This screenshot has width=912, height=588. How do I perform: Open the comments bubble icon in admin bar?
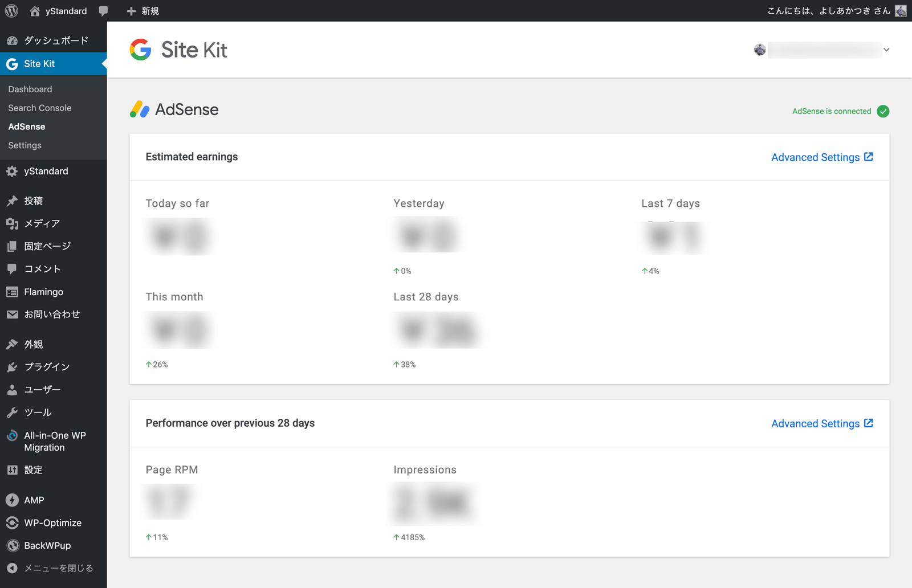coord(103,11)
